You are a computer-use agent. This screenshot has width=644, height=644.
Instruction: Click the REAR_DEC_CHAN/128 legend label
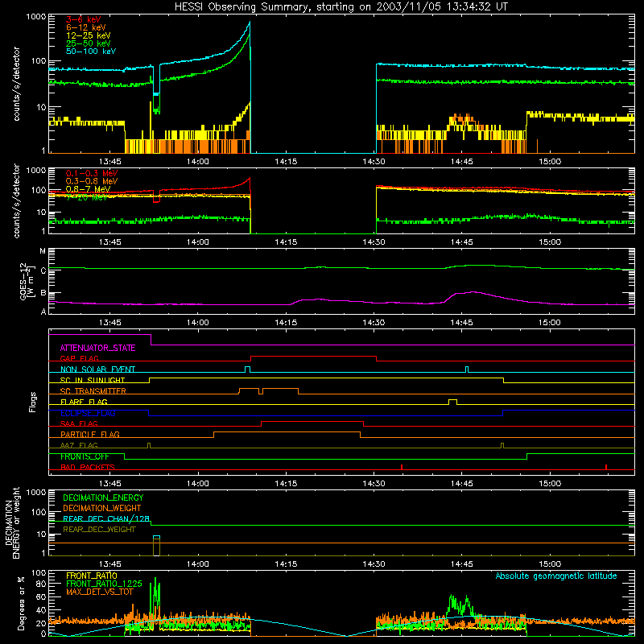click(x=106, y=518)
